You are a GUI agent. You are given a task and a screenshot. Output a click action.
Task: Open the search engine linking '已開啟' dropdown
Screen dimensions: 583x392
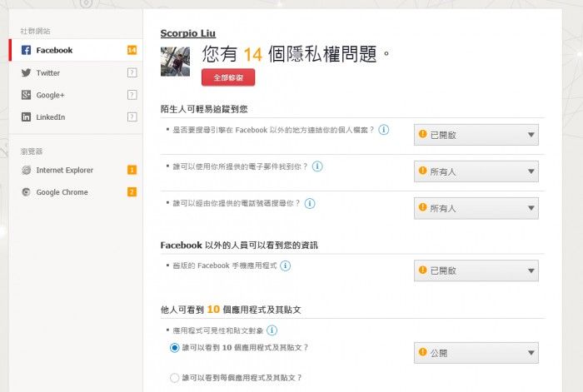(x=476, y=135)
